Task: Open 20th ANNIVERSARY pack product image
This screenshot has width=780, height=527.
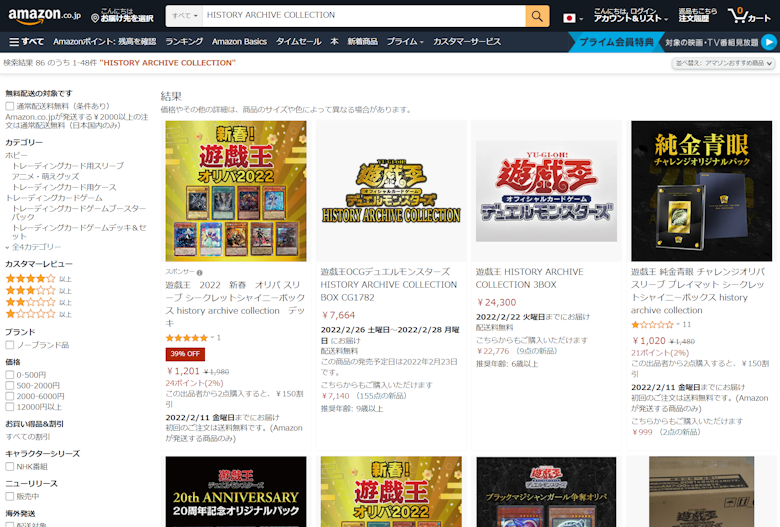Action: [236, 492]
